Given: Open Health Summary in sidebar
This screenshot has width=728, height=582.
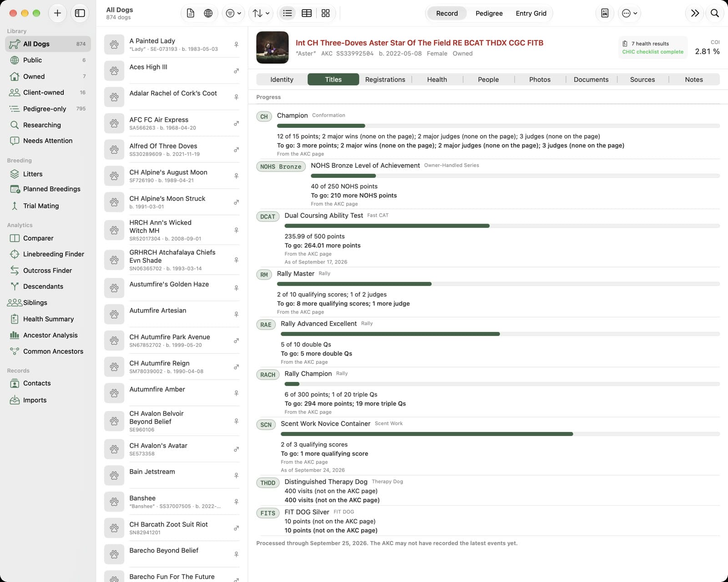Looking at the screenshot, I should tap(48, 319).
